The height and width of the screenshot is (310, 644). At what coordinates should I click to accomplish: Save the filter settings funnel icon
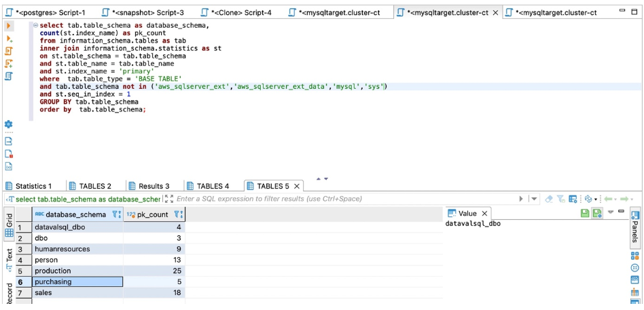[x=561, y=199]
